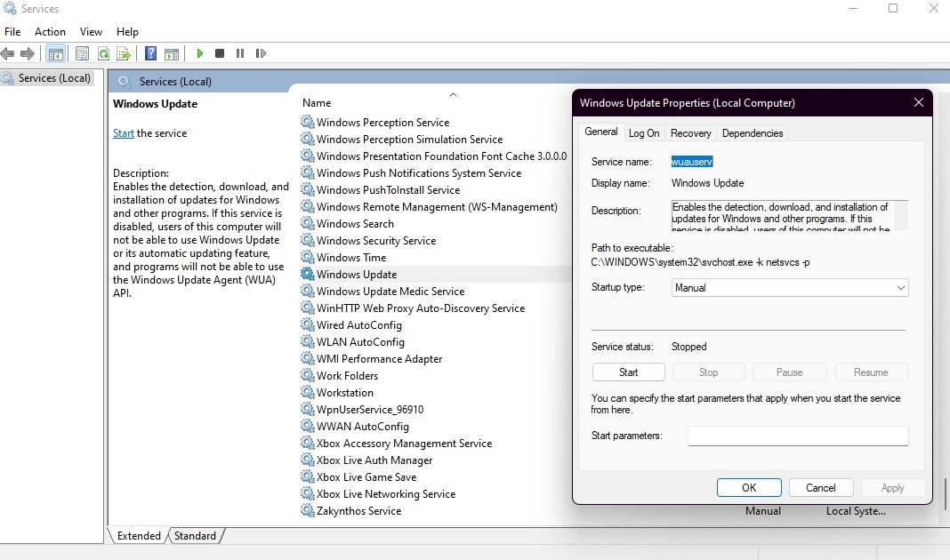Image resolution: width=950 pixels, height=560 pixels.
Task: Click into the Start parameters text field
Action: tap(797, 436)
